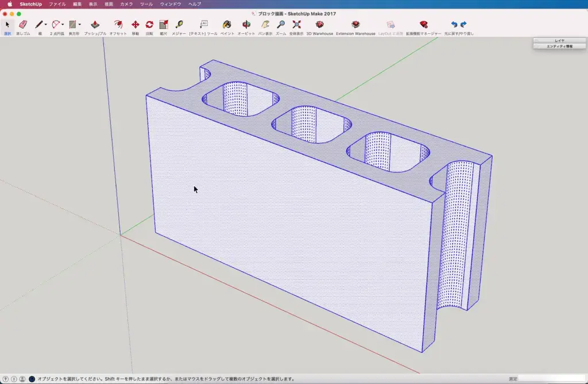The width and height of the screenshot is (588, 384).
Task: Open the Apple menu
Action: point(10,4)
